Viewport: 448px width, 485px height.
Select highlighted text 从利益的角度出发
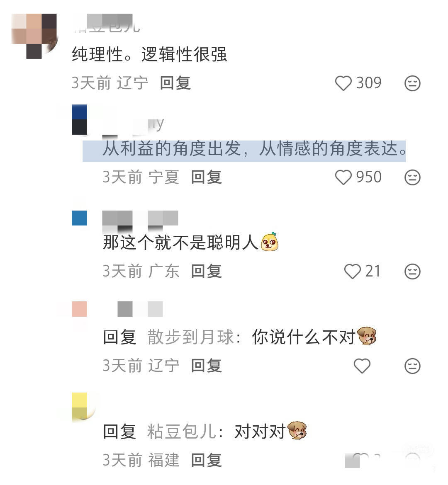(172, 148)
